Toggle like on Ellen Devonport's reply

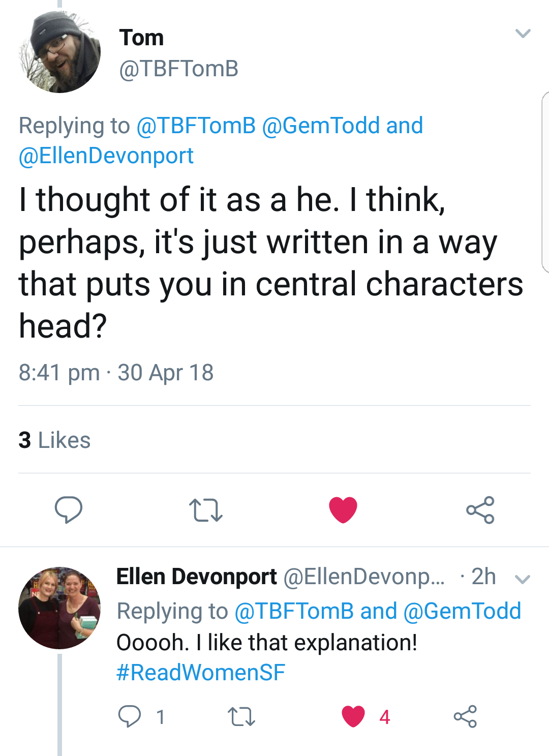[353, 716]
